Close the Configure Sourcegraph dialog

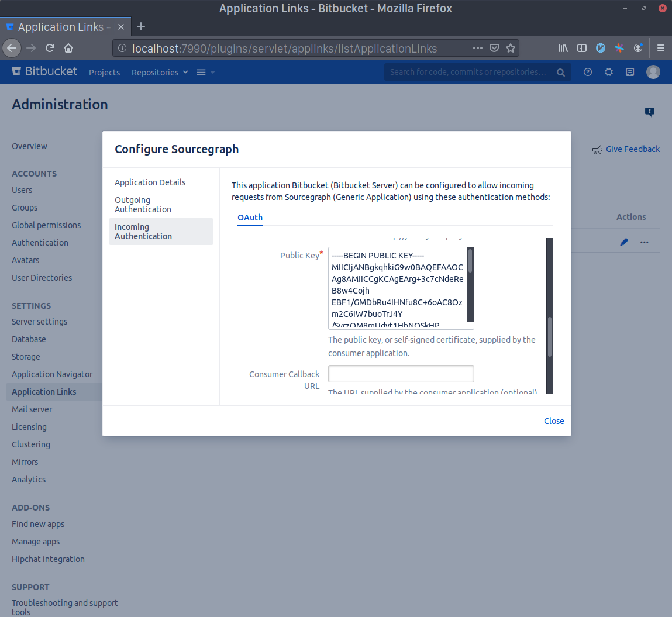[554, 421]
